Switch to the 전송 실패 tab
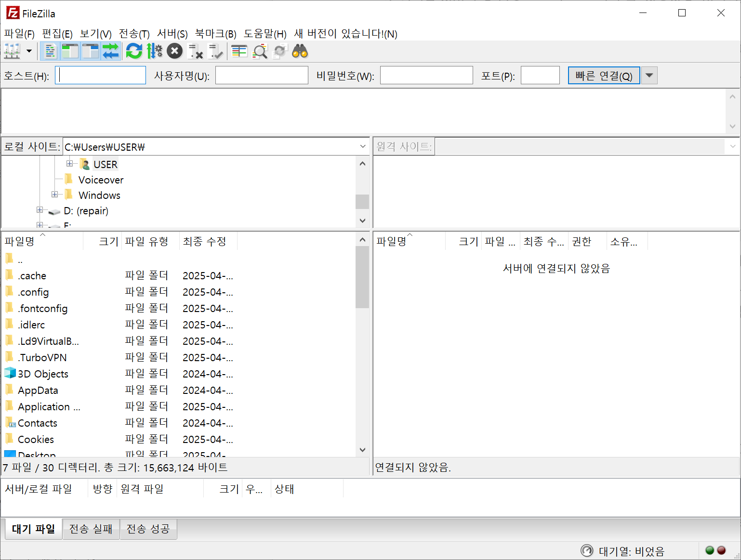Viewport: 741px width, 560px height. point(91,529)
